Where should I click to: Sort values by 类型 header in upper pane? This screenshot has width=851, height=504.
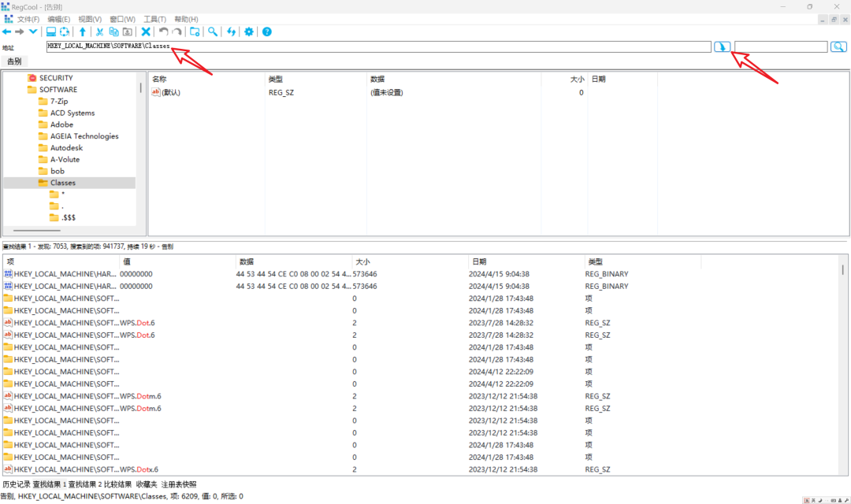(316, 80)
